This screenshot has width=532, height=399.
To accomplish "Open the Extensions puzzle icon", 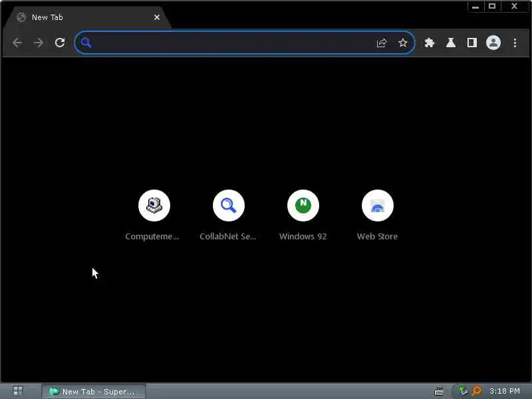I will (430, 43).
